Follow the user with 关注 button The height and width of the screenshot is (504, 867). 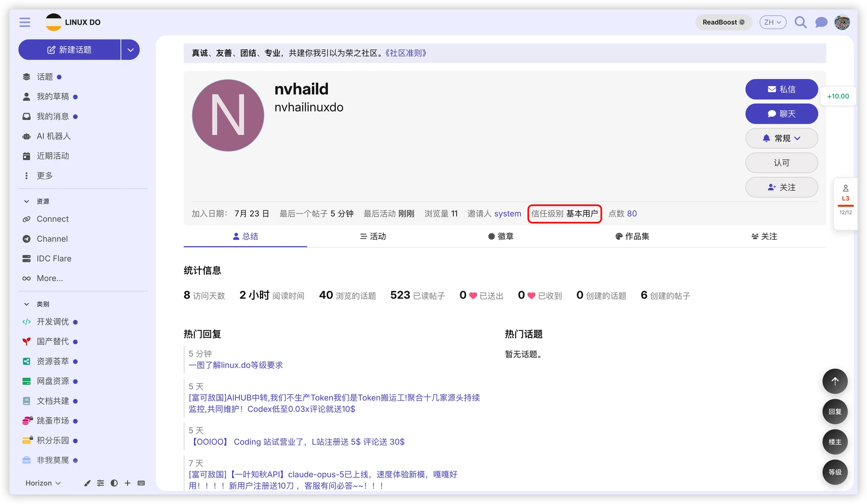point(781,187)
